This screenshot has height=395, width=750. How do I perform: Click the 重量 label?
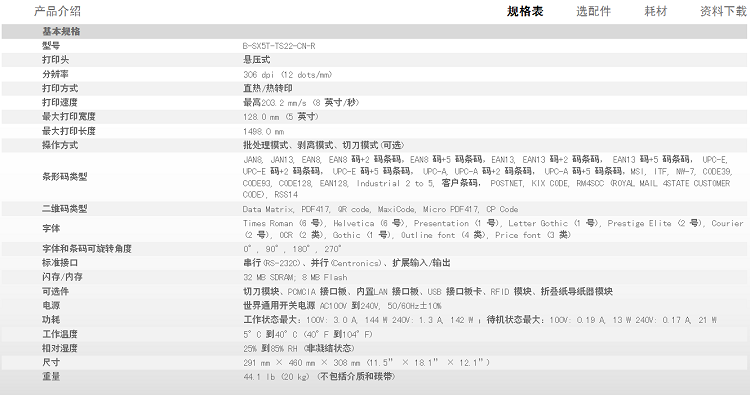point(51,376)
